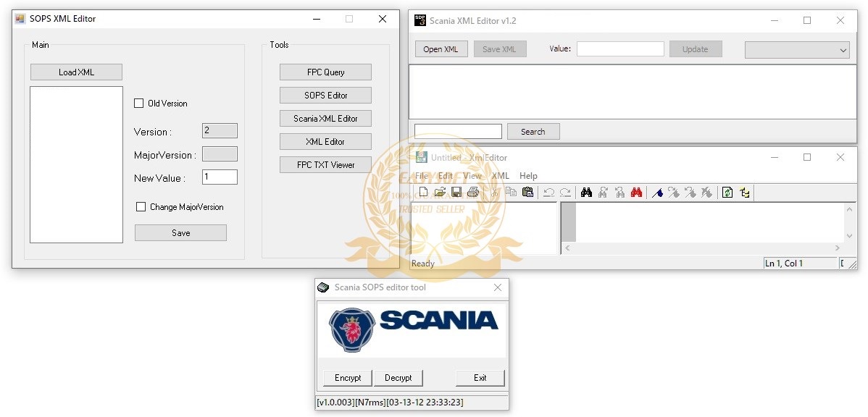Toggle bookmark with blue flag icon

[x=658, y=193]
